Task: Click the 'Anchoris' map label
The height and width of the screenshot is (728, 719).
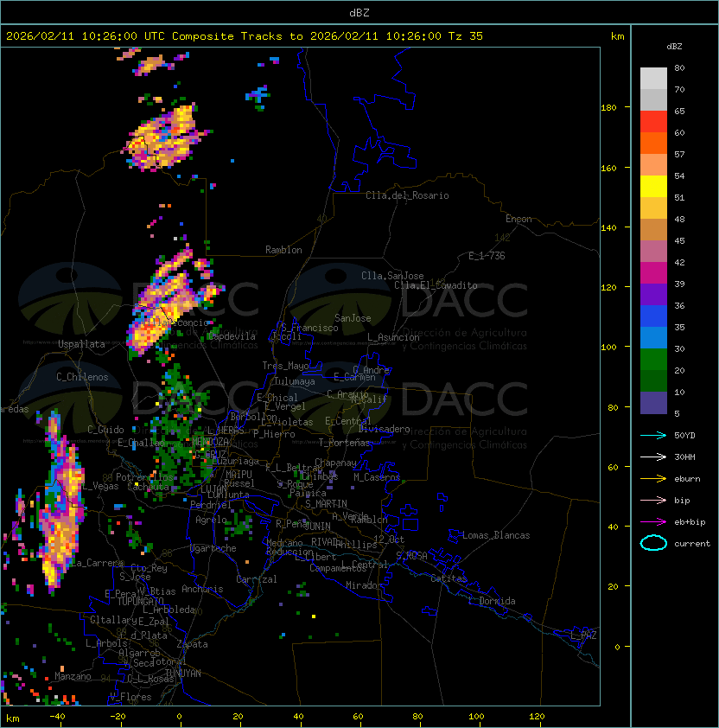Action: point(202,589)
